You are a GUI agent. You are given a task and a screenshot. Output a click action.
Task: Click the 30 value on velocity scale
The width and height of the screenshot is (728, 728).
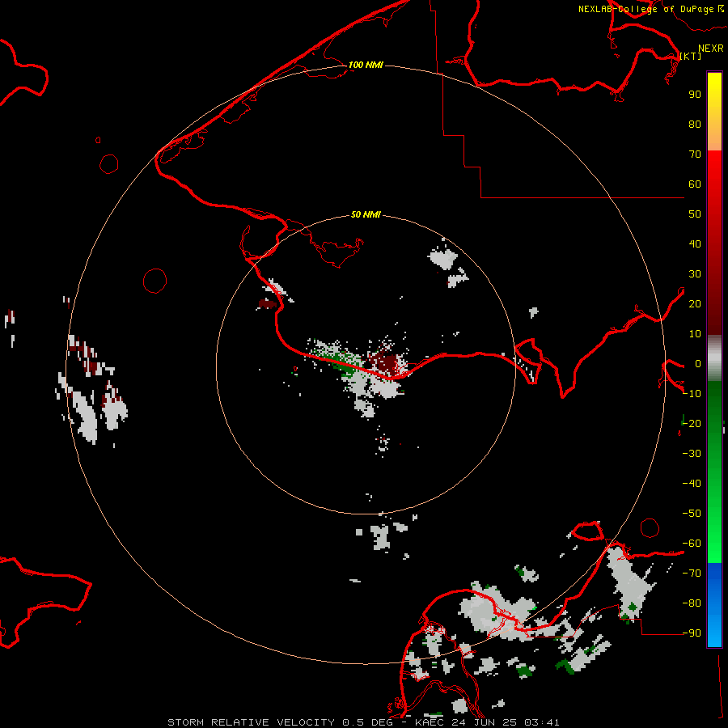[x=695, y=274]
